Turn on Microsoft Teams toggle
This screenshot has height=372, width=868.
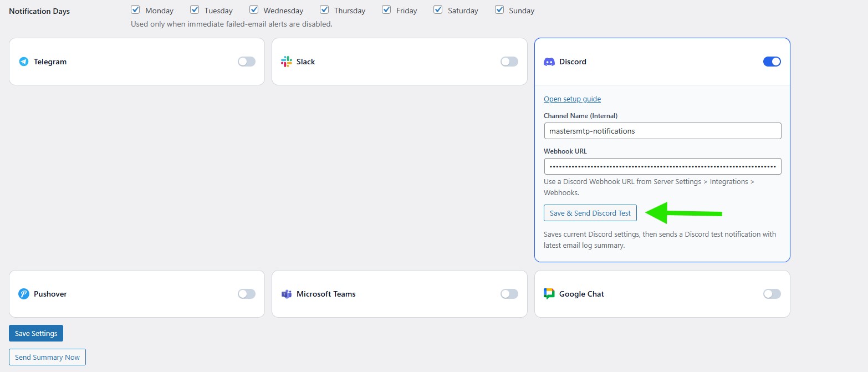509,294
